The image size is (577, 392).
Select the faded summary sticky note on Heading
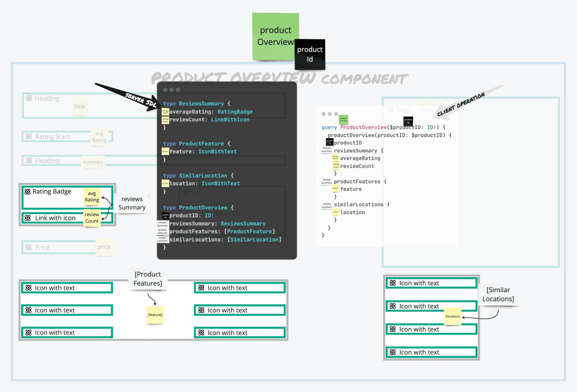tap(93, 162)
